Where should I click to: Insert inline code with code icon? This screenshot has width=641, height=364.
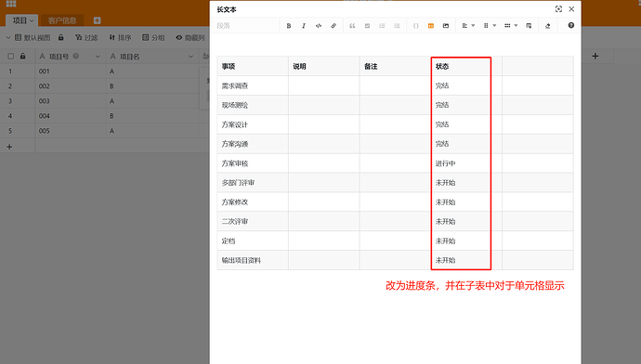319,26
